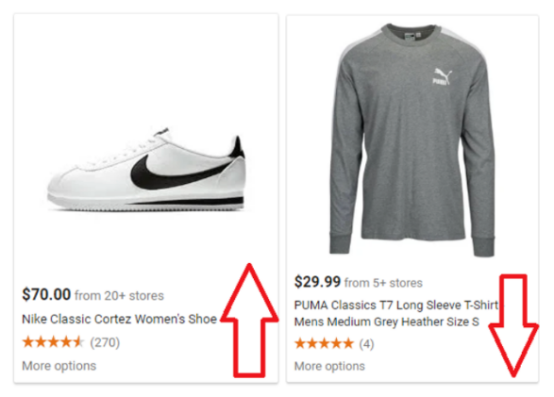This screenshot has height=397, width=554.
Task: Click the $29.99 price
Action: coord(317,282)
